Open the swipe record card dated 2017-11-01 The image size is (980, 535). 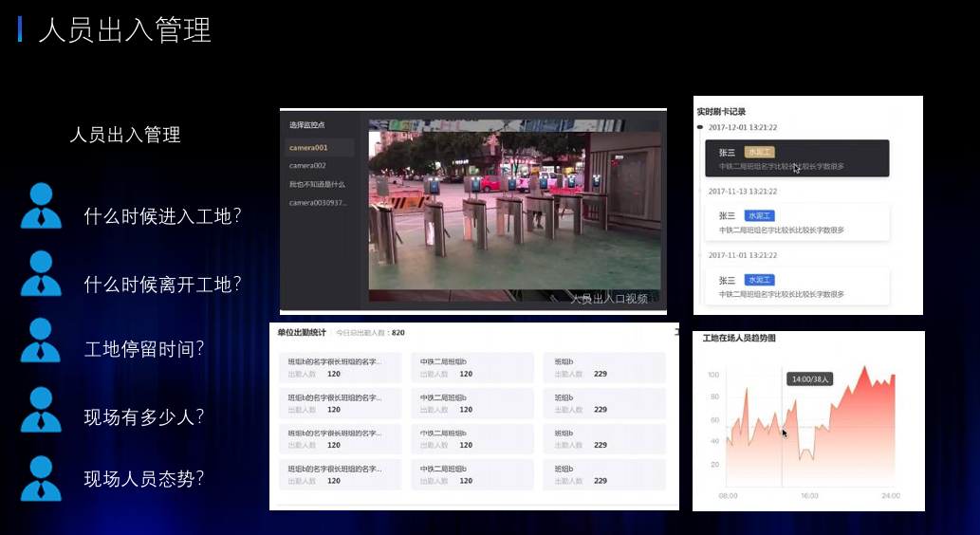point(797,286)
